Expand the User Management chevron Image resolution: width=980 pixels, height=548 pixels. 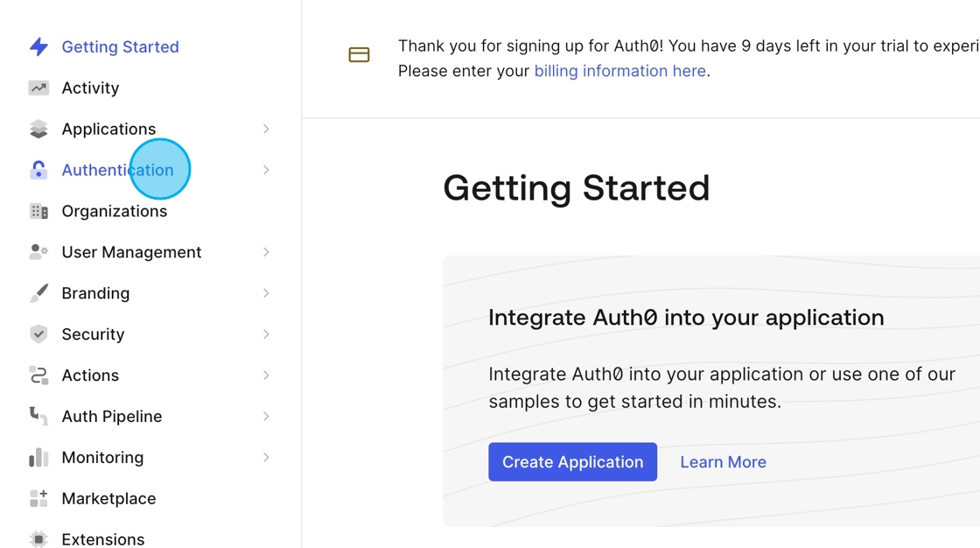266,252
